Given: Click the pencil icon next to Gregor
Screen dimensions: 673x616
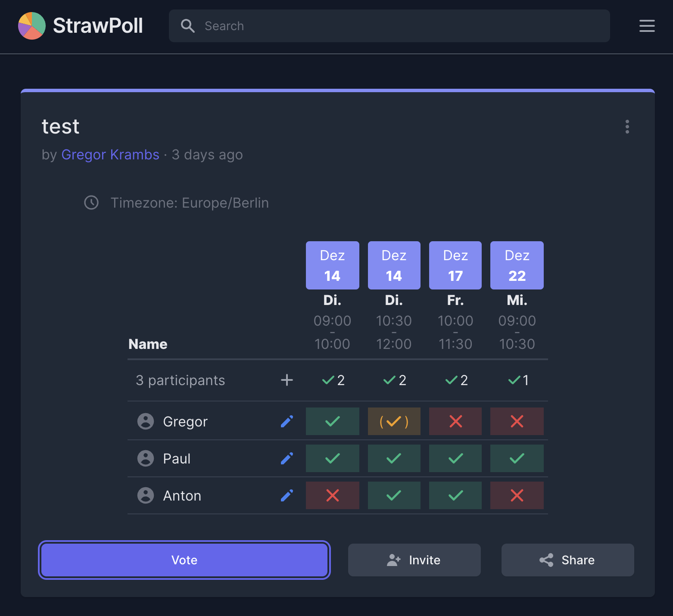Looking at the screenshot, I should (287, 421).
